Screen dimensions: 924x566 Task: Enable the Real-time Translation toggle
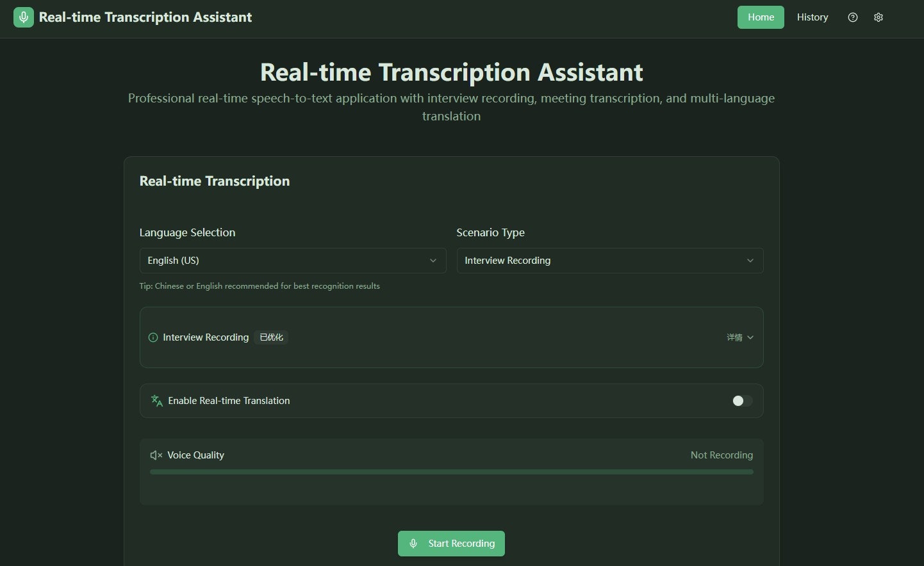[741, 401]
